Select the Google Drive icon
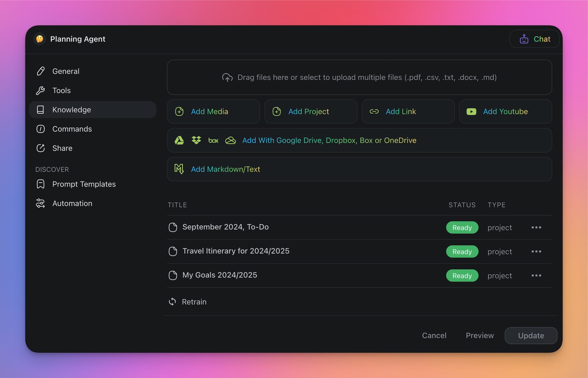The height and width of the screenshot is (378, 588). [180, 140]
